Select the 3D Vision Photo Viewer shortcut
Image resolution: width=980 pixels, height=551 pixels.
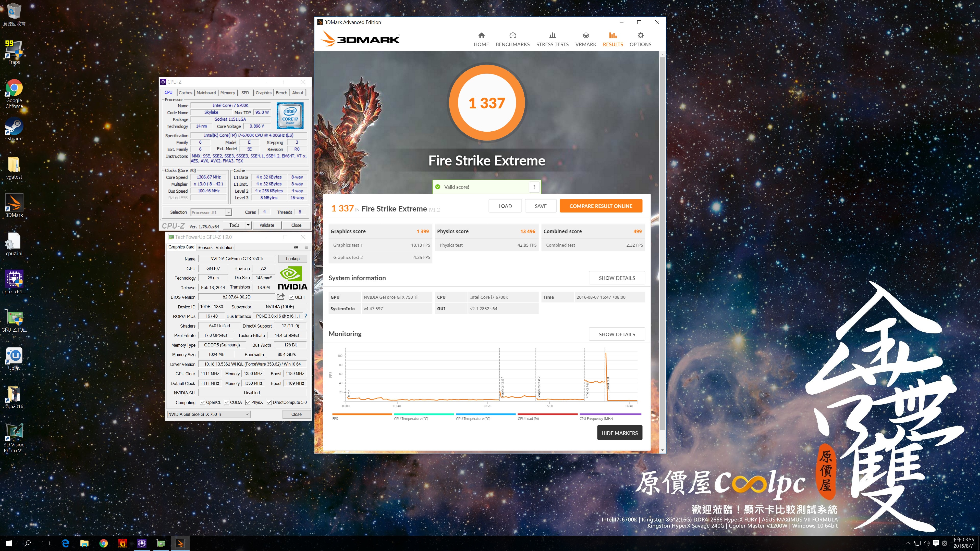[x=14, y=438]
